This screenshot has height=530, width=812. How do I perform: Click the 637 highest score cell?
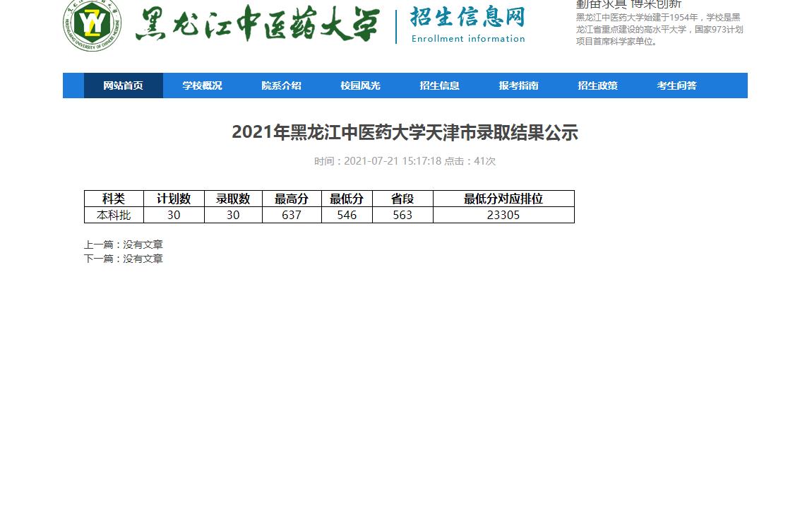coord(292,215)
